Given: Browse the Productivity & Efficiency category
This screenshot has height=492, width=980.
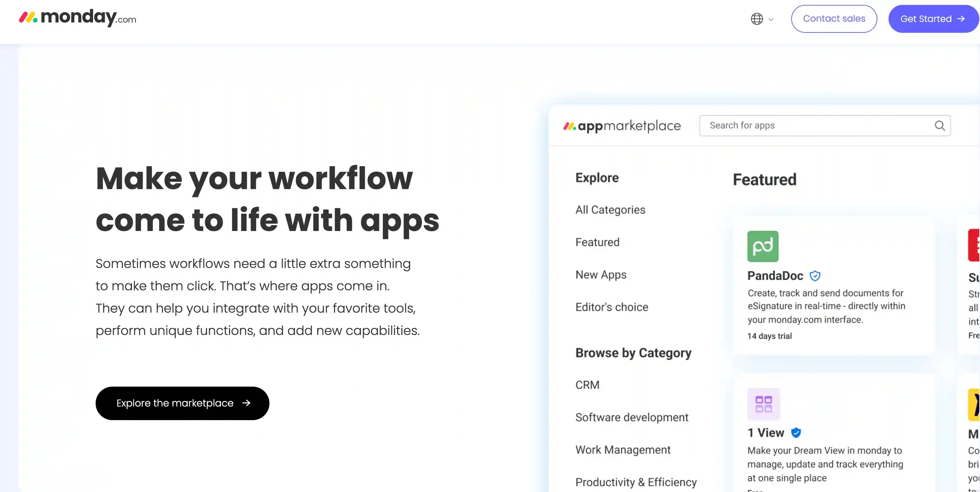Looking at the screenshot, I should [x=636, y=482].
